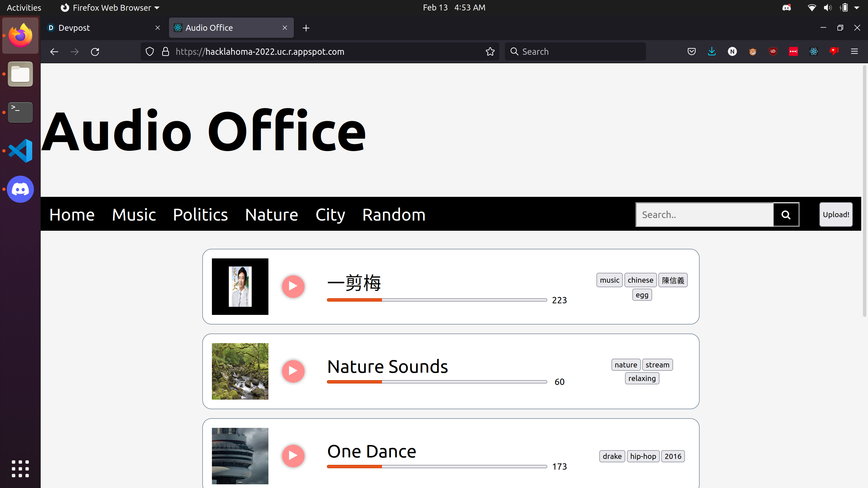This screenshot has height=488, width=868.
Task: Open the Random category in navbar
Action: tap(394, 215)
